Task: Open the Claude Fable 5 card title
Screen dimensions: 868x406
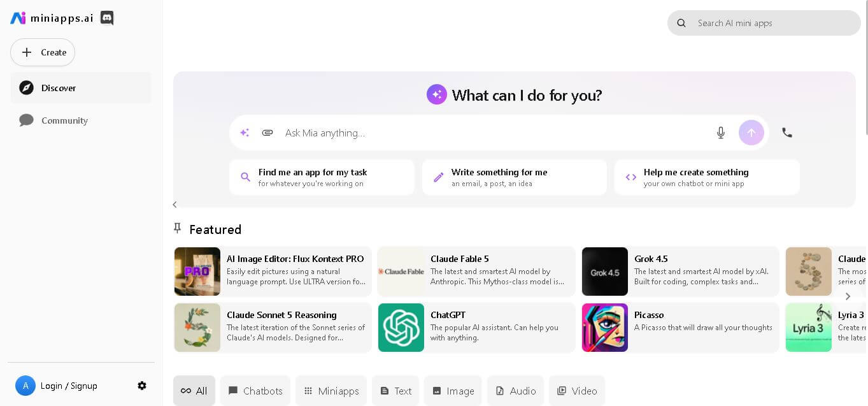Action: click(x=460, y=259)
